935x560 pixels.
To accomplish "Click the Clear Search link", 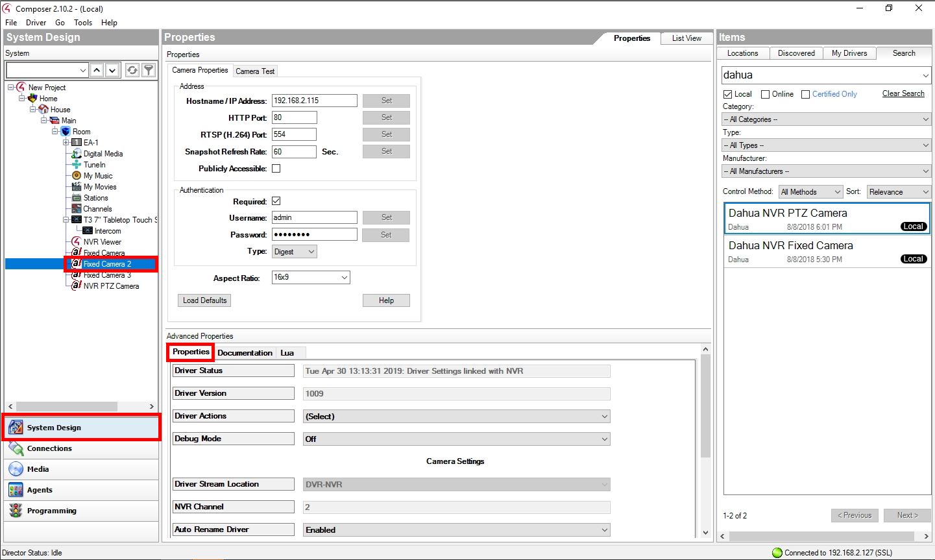I will (x=903, y=93).
